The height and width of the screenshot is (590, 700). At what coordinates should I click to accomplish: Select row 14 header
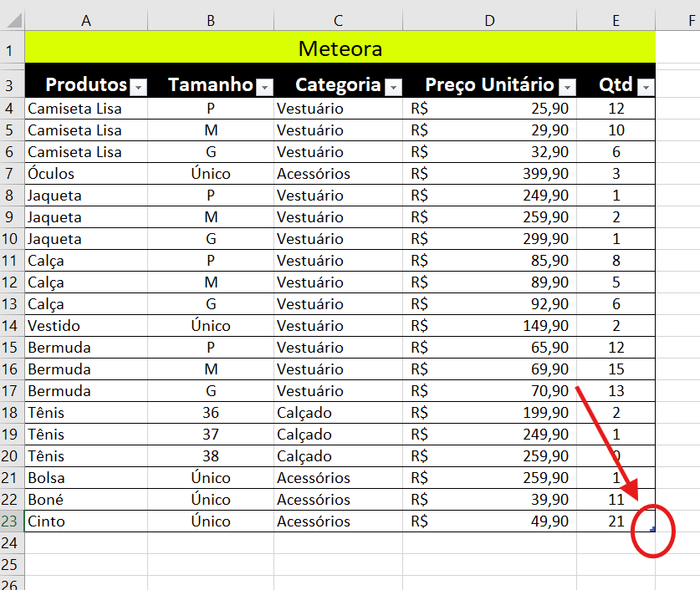point(12,326)
